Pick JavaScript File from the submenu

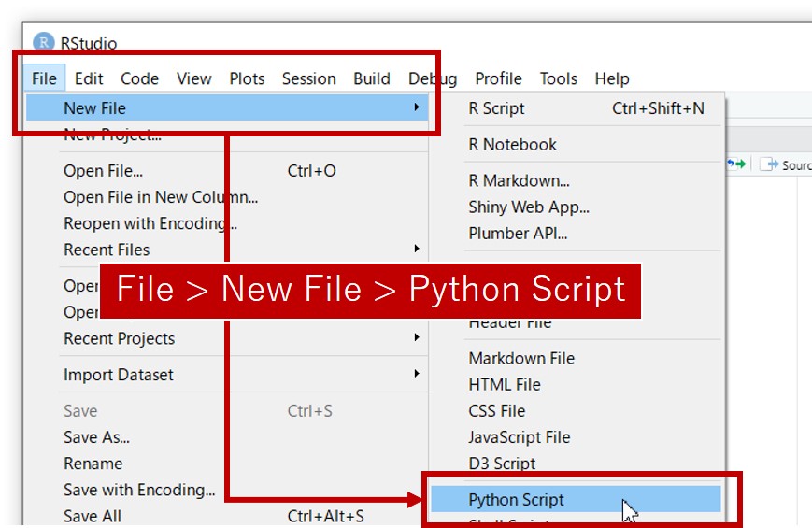519,436
